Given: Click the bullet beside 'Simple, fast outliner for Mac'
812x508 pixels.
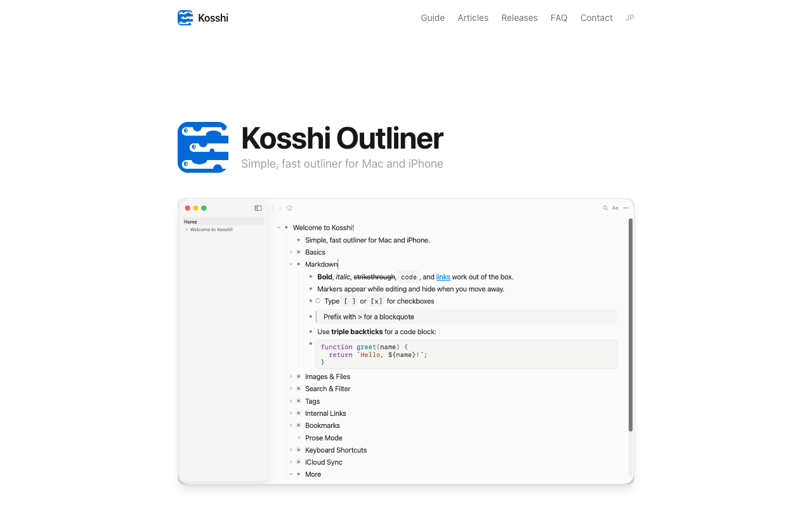Looking at the screenshot, I should point(299,240).
